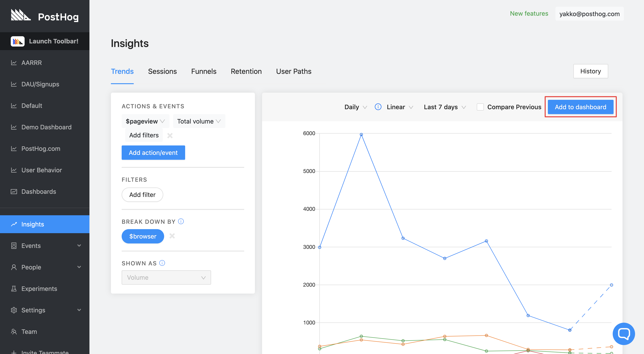644x354 pixels.
Task: Open the Total volume dropdown
Action: [199, 121]
